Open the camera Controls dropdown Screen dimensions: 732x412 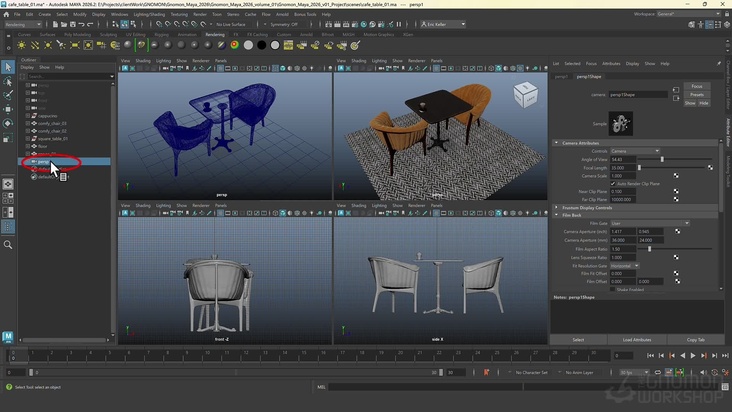[634, 151]
